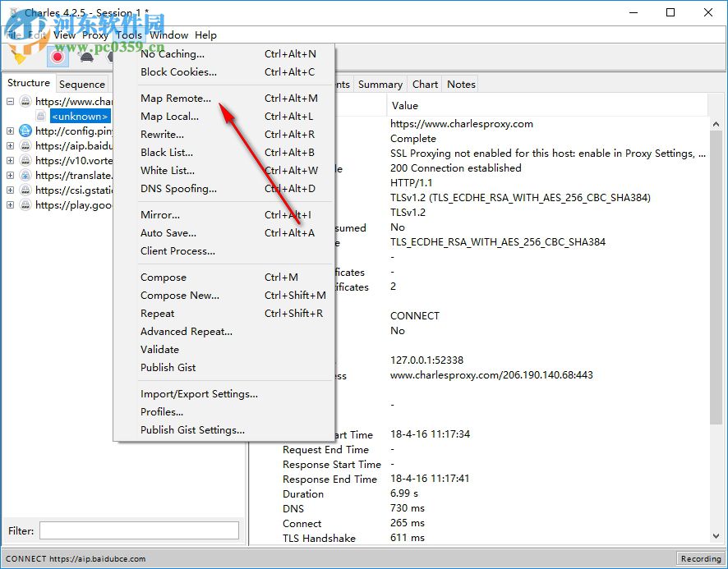
Task: Select Map Remote... in Tools menu
Action: 223,99
